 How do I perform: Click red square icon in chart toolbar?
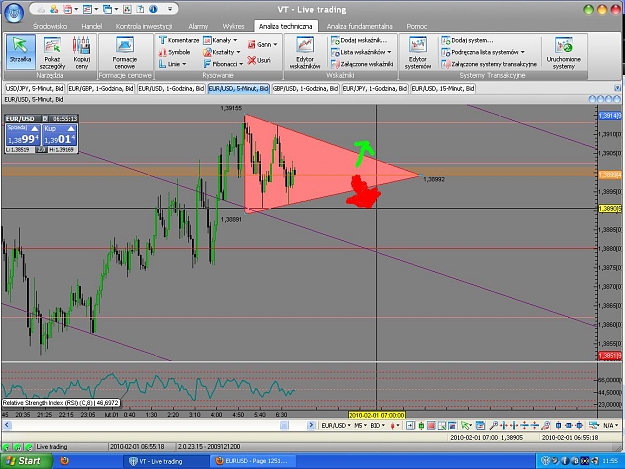point(431,426)
